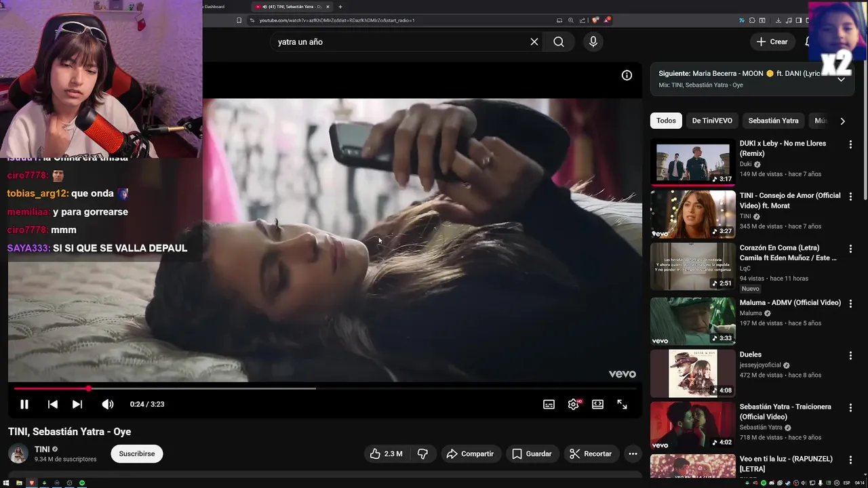868x488 pixels.
Task: Run search with the magnifier button
Action: point(558,42)
